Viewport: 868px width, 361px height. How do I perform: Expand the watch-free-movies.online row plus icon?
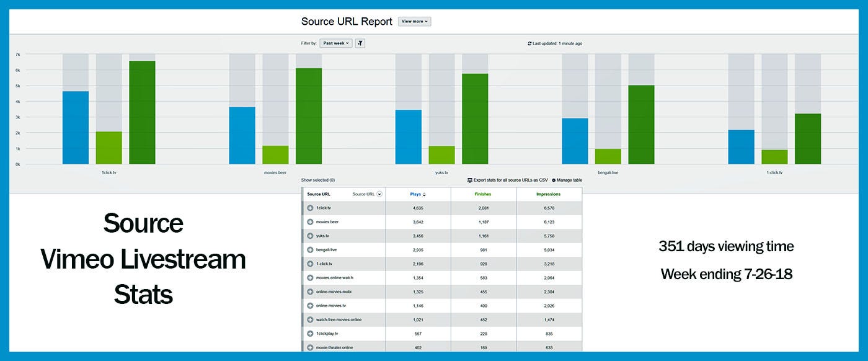click(x=310, y=319)
